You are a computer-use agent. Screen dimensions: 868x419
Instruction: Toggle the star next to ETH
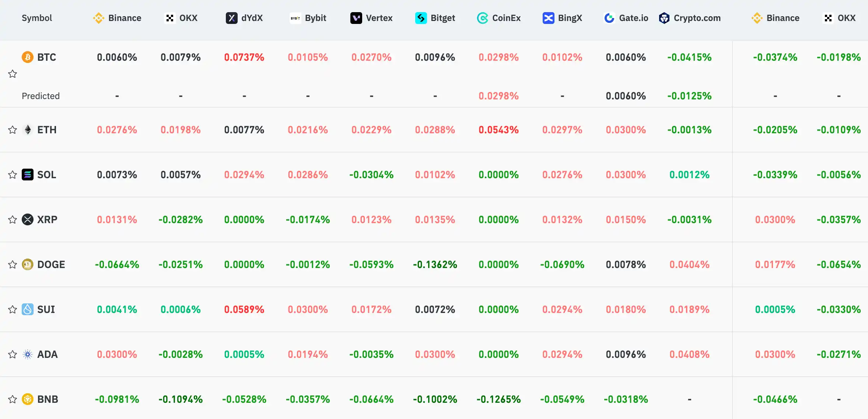click(13, 130)
